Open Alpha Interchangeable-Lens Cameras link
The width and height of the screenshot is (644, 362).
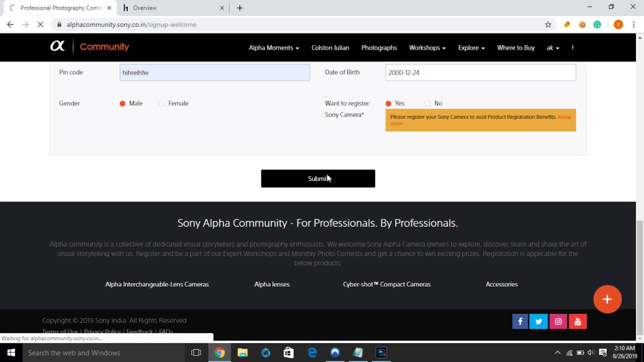click(157, 284)
